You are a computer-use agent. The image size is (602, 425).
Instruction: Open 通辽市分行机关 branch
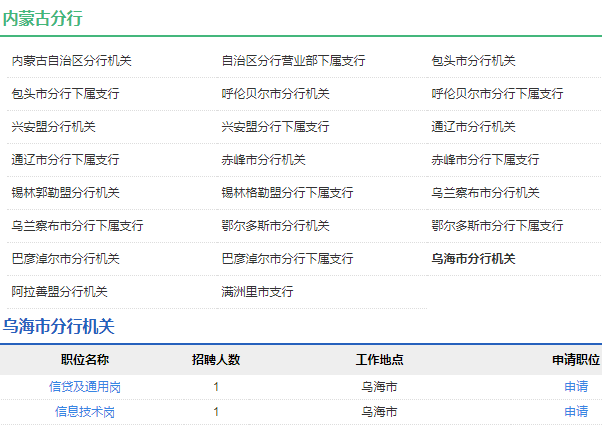point(473,127)
